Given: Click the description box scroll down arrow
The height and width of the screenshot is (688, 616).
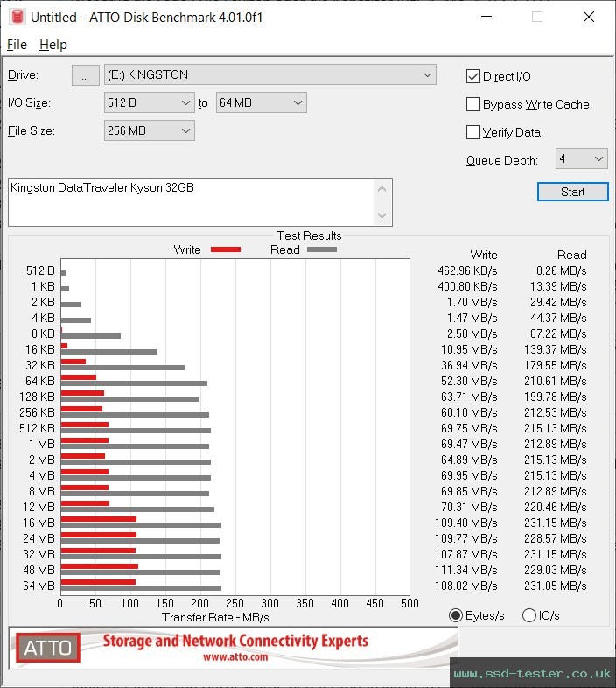Looking at the screenshot, I should [382, 215].
